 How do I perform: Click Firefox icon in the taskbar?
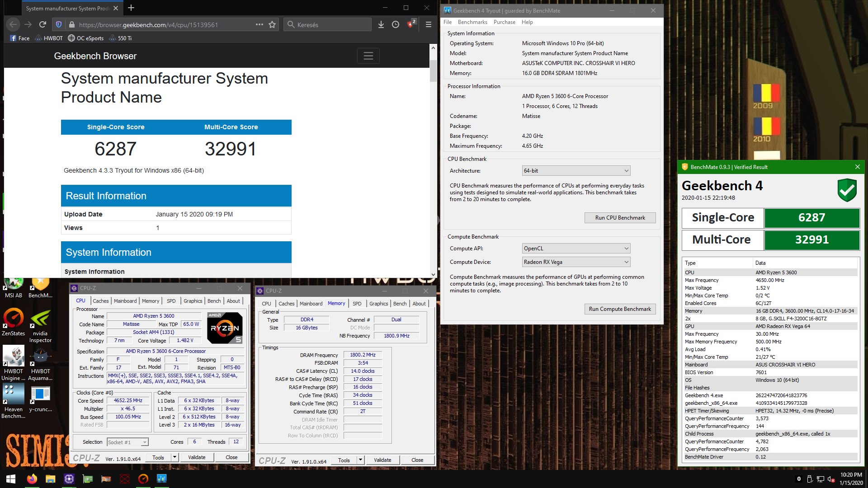pyautogui.click(x=32, y=479)
